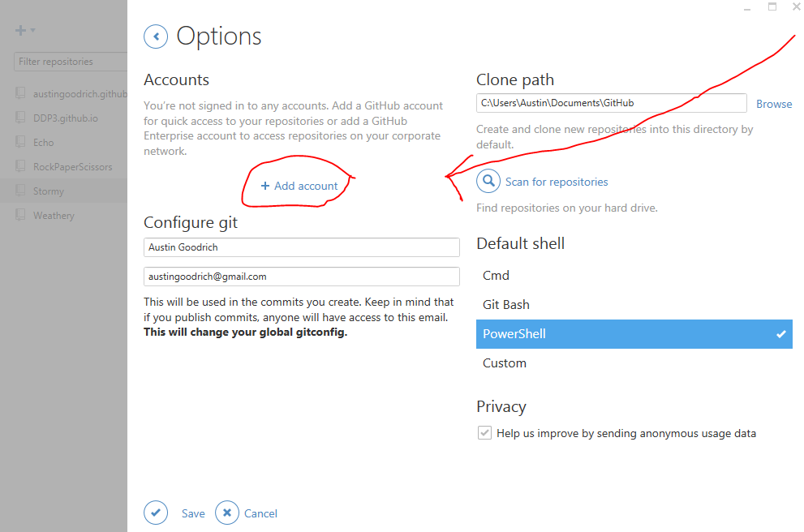
Task: Click the Save checkmark icon
Action: point(156,513)
